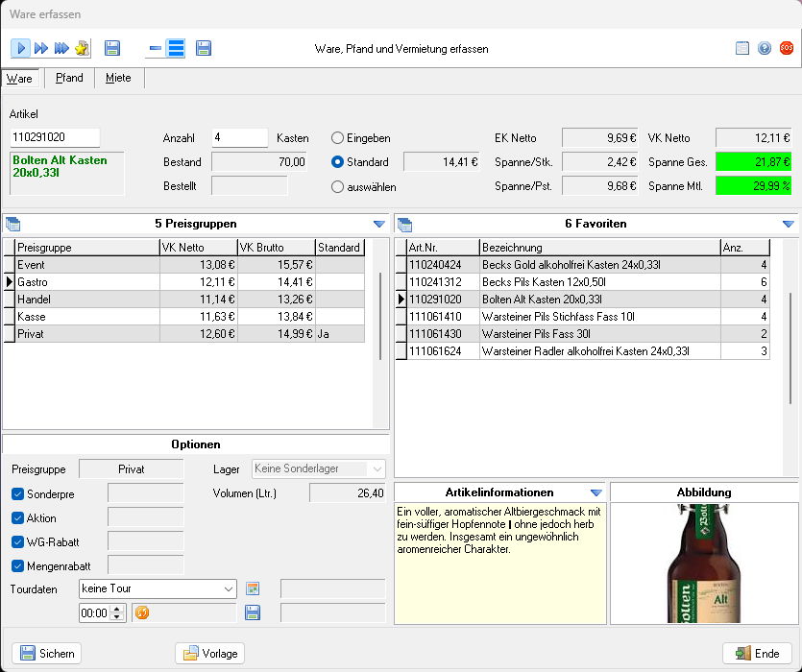The image size is (802, 672).
Task: Click the Vorlage button
Action: 209,654
